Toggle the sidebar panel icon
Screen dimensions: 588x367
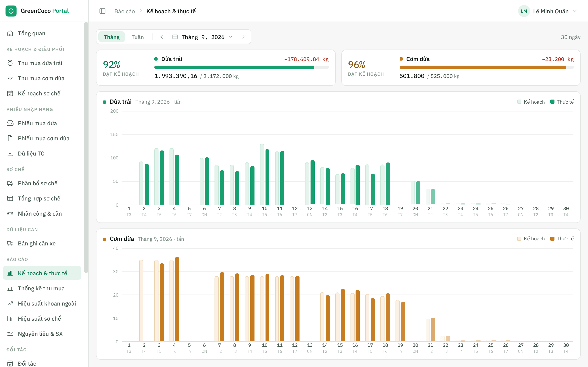tap(102, 11)
